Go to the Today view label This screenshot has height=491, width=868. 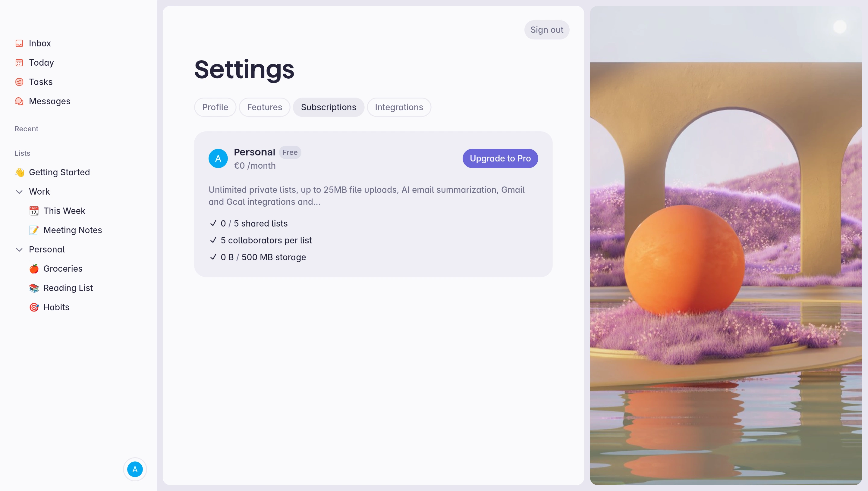[x=42, y=63]
